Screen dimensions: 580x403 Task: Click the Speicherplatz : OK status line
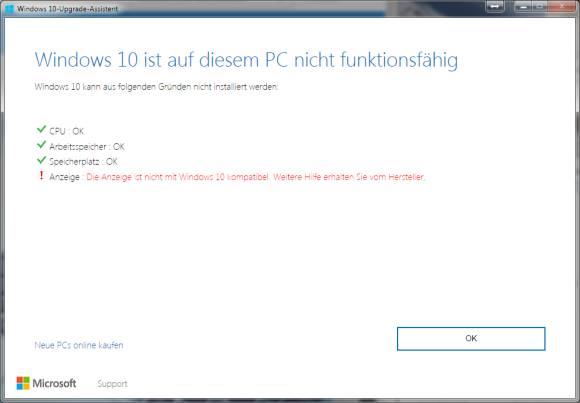pos(83,162)
